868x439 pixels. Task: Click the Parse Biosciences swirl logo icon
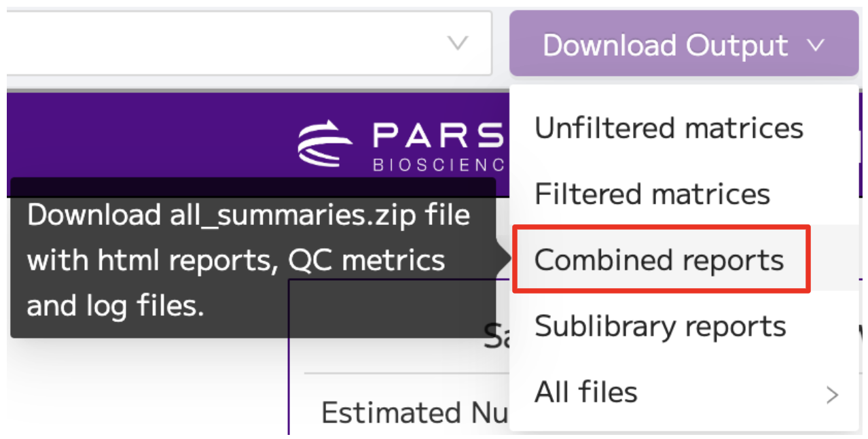point(325,145)
